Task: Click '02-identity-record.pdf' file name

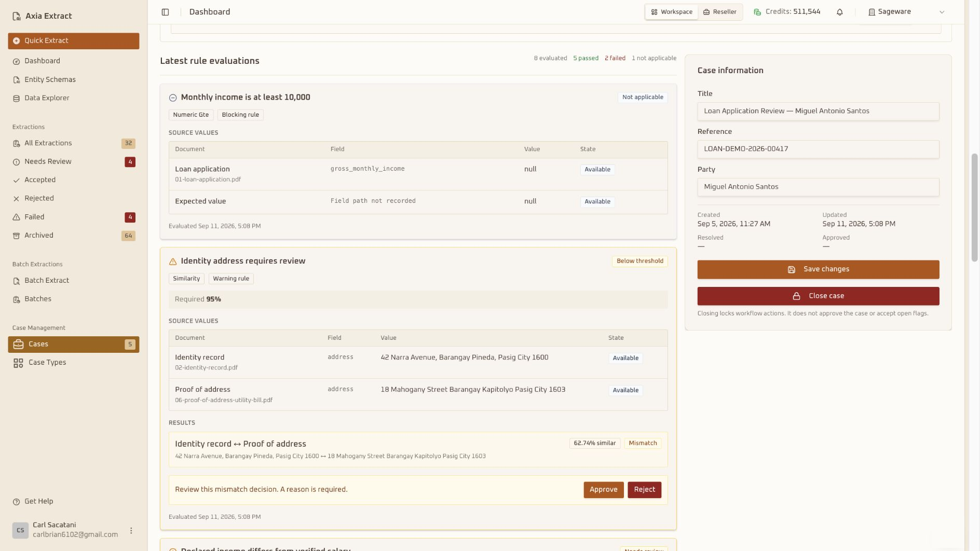Action: point(206,368)
